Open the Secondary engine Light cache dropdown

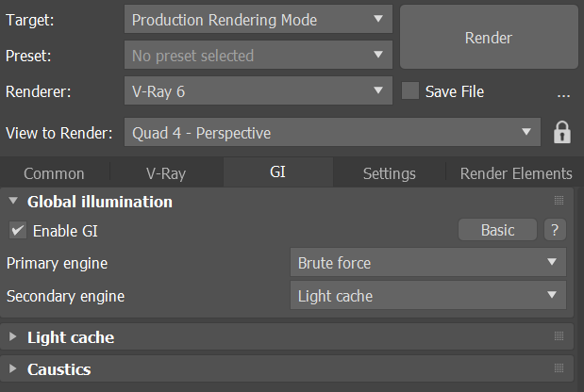click(427, 296)
